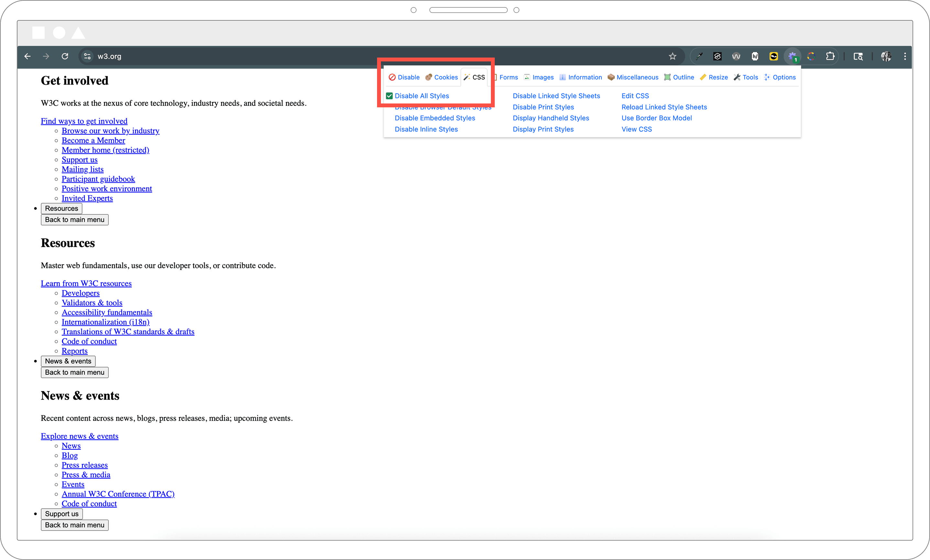The width and height of the screenshot is (930, 560).
Task: Open Member home (restricted) link
Action: pyautogui.click(x=105, y=150)
